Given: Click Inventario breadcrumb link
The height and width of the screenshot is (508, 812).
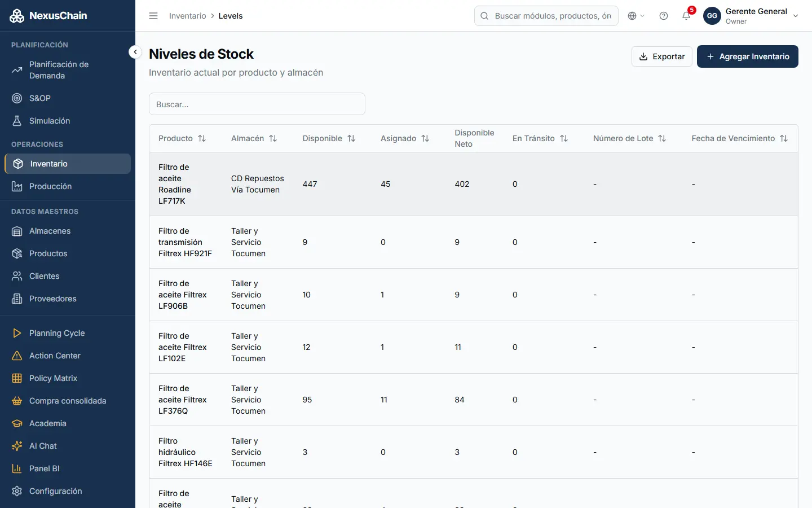Looking at the screenshot, I should click(188, 16).
